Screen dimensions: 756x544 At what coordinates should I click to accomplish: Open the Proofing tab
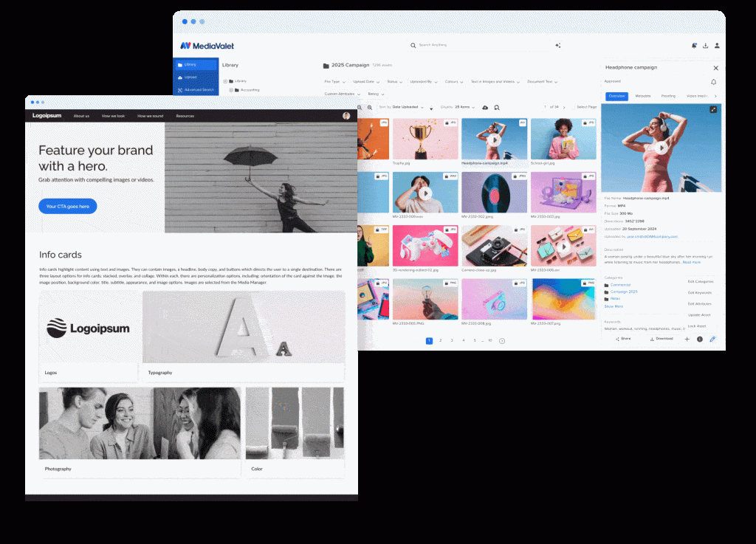[667, 96]
